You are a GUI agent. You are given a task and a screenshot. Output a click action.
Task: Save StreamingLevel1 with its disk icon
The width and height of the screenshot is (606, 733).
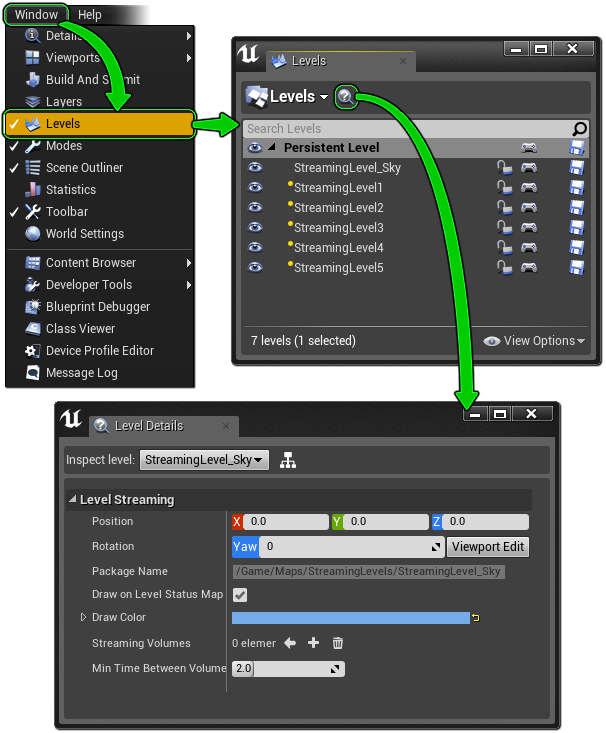point(577,187)
